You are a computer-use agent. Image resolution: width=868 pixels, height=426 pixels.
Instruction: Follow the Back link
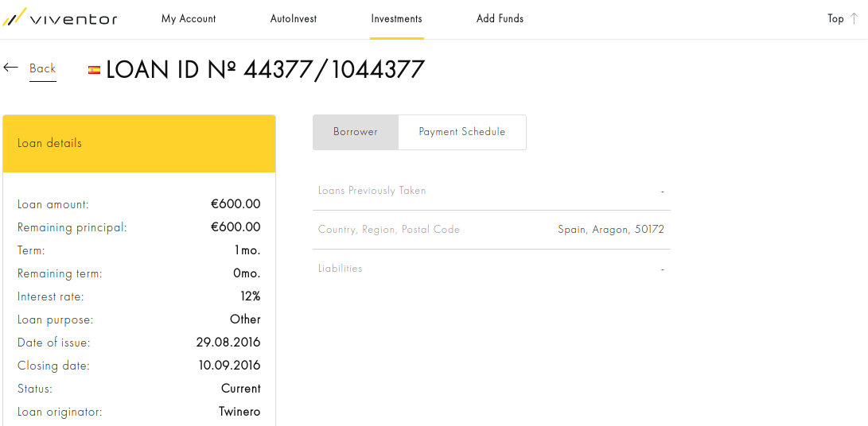[x=43, y=68]
